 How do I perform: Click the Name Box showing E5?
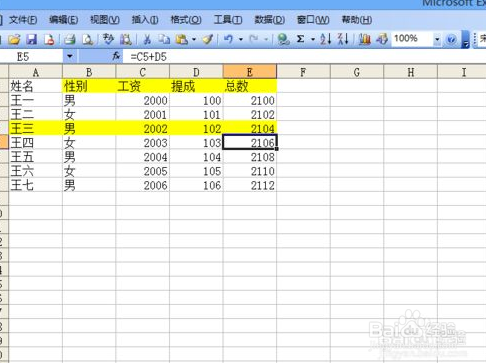(x=31, y=57)
